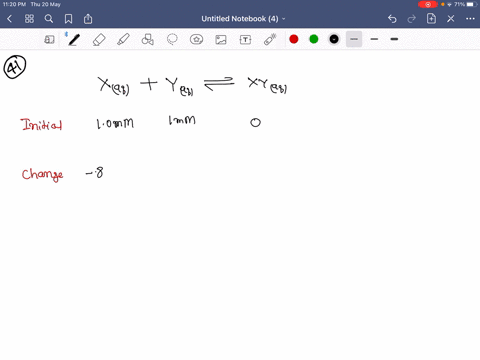Select the thickest stroke width
Viewport: 480px width, 360px height.
click(394, 39)
